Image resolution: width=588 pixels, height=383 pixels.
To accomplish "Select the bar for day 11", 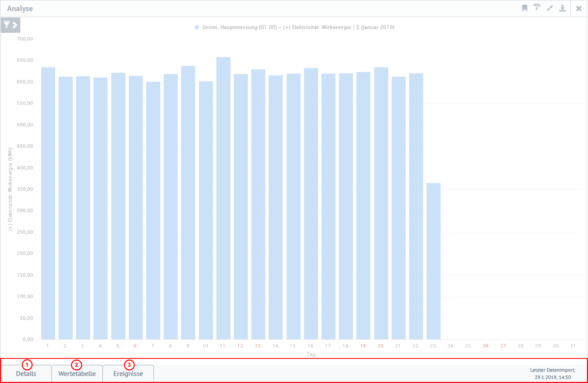I will [223, 198].
